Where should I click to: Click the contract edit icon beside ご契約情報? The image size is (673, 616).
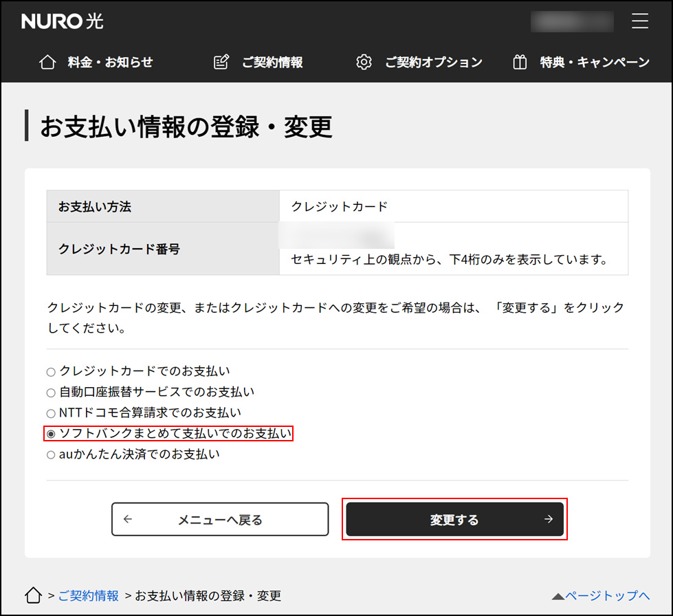(x=221, y=63)
